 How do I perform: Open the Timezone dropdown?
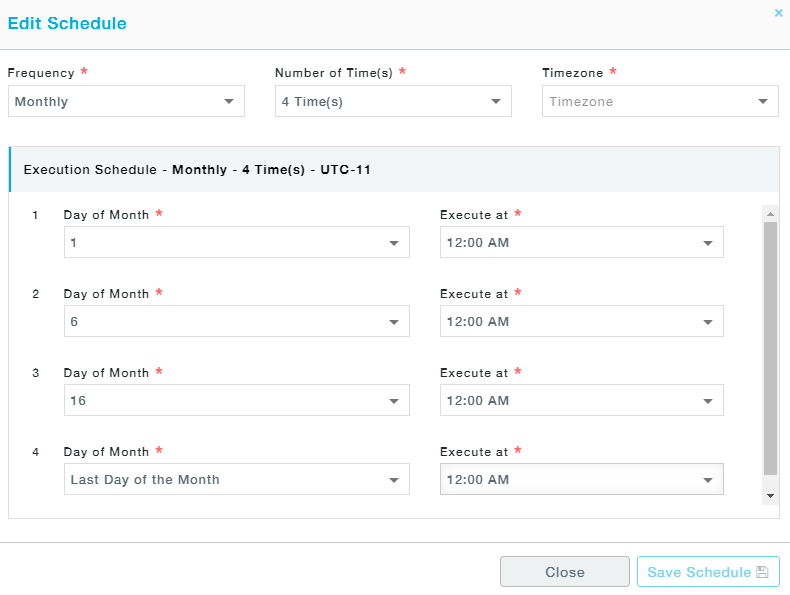660,101
